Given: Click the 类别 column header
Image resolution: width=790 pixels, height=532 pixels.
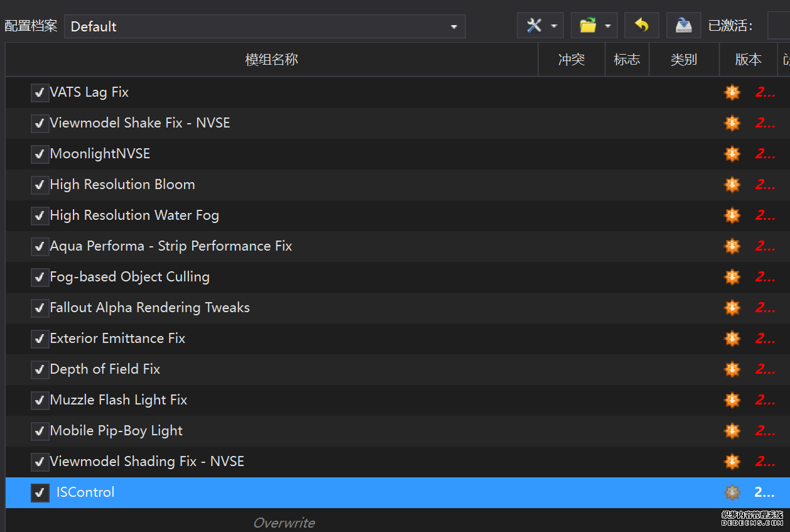Looking at the screenshot, I should (683, 60).
